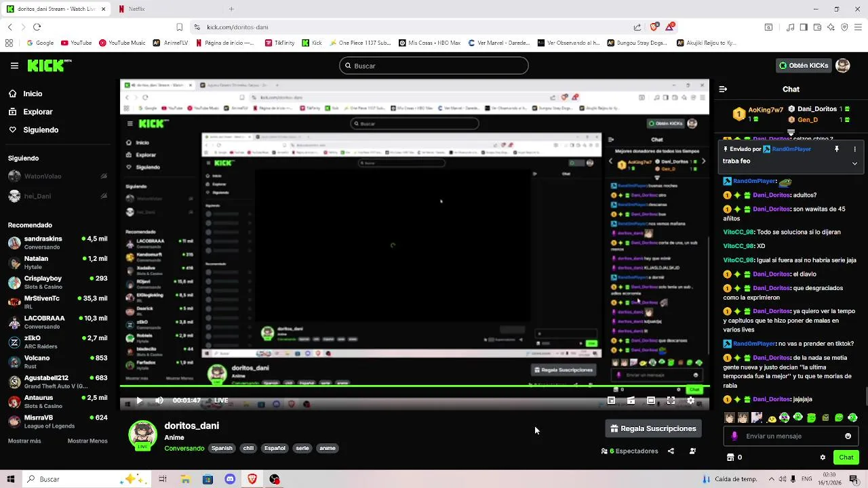Select the anime tag

(328, 448)
